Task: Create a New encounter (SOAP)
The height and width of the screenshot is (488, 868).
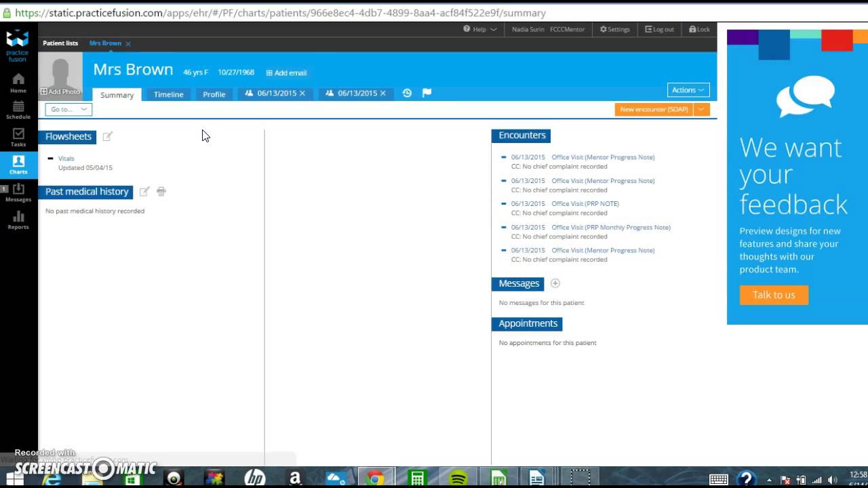Action: pos(654,109)
